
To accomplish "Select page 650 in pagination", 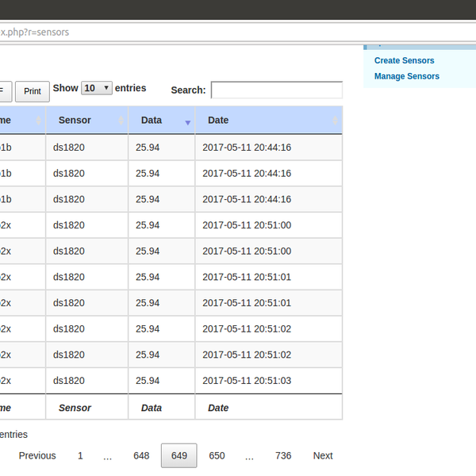I will (217, 455).
